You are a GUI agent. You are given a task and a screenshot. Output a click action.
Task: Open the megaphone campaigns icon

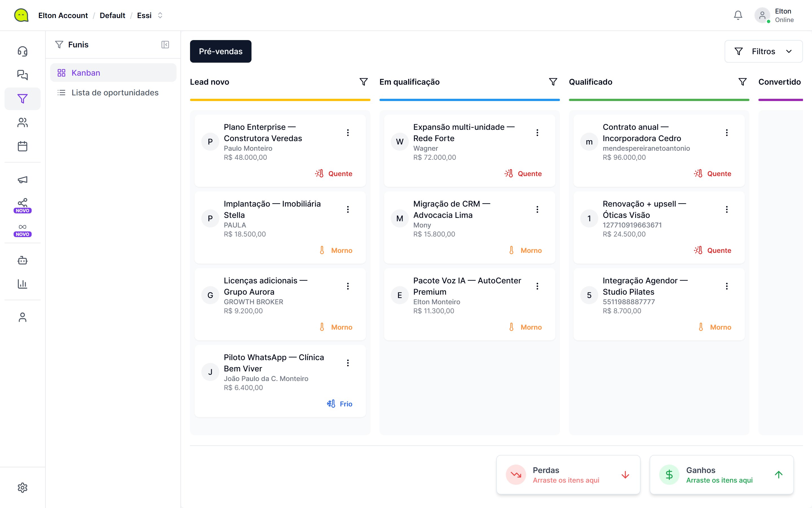click(x=23, y=180)
